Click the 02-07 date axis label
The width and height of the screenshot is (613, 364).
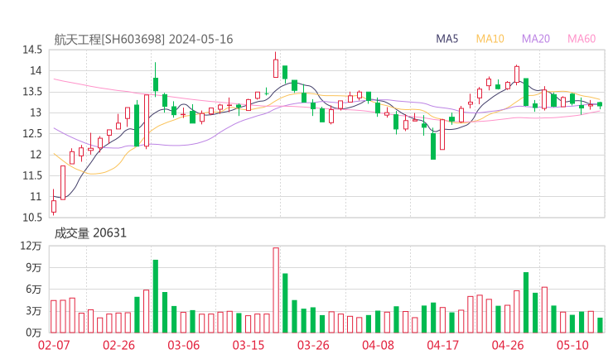pyautogui.click(x=54, y=345)
